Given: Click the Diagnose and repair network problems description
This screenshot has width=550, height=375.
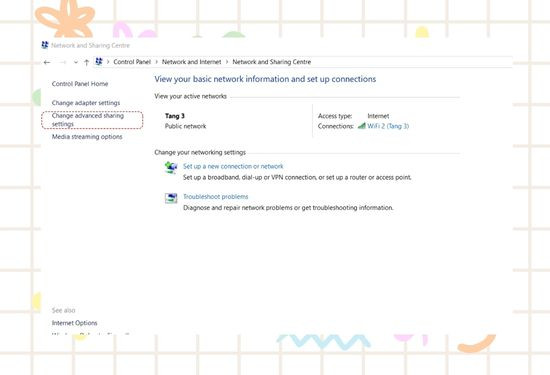Looking at the screenshot, I should pyautogui.click(x=288, y=208).
